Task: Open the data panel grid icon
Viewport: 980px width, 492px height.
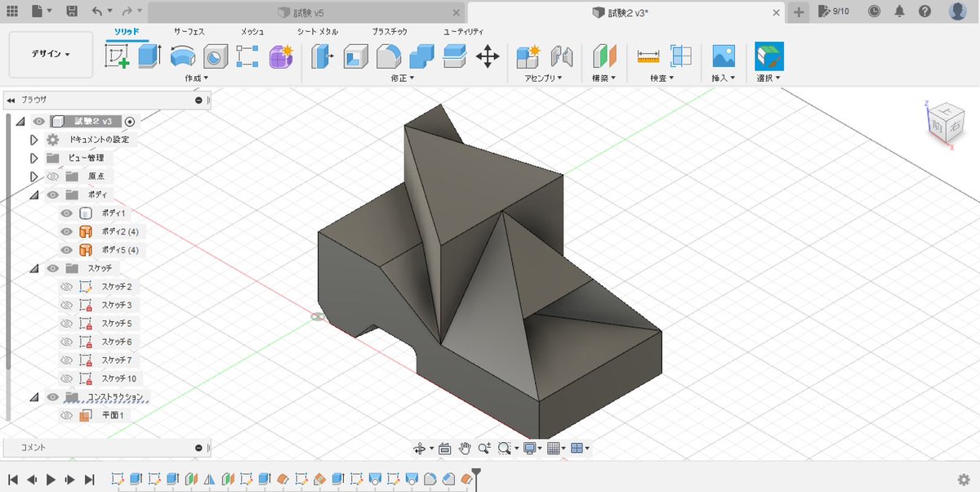Action: click(x=12, y=11)
